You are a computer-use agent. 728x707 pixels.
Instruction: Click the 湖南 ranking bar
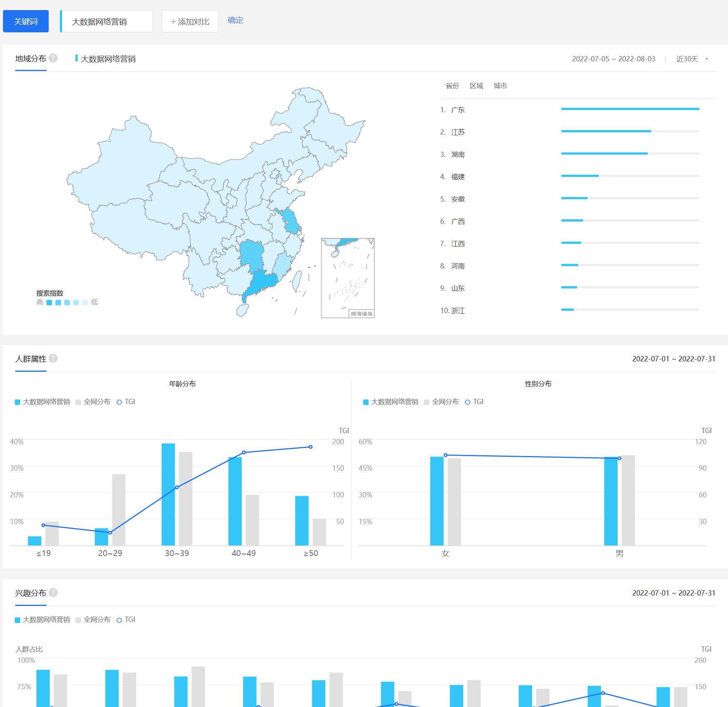click(630, 154)
